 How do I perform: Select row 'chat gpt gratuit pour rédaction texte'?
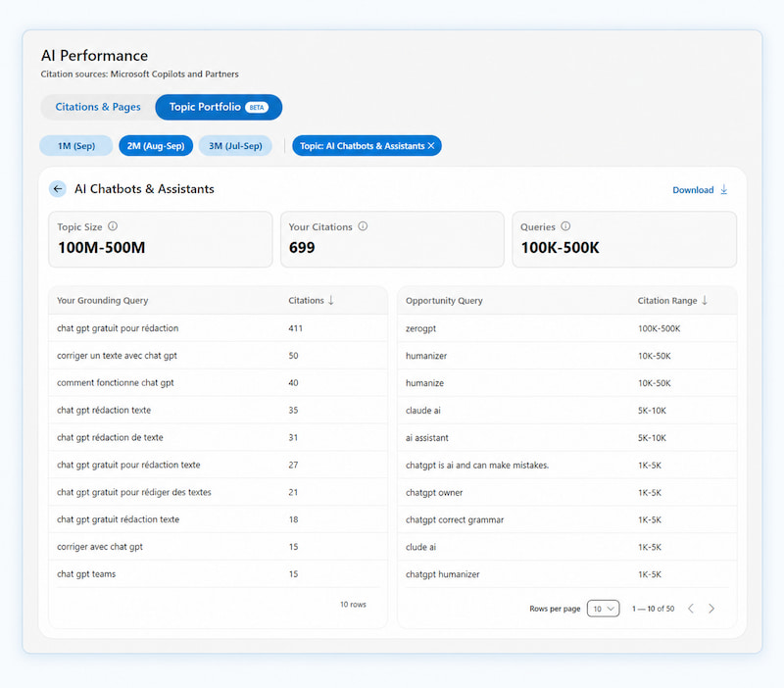[218, 465]
